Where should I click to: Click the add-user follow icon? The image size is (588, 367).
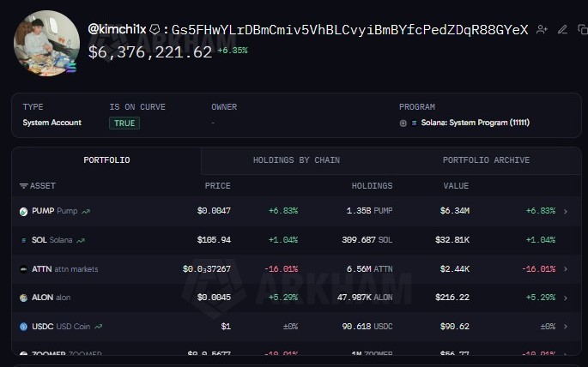coord(542,30)
